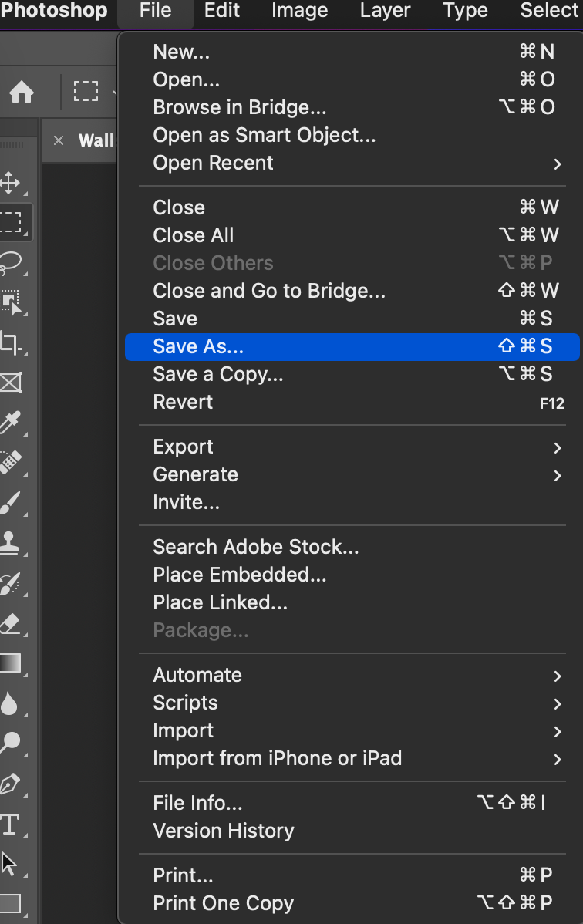Open the Image menu in menu bar
The width and height of the screenshot is (583, 924).
tap(299, 11)
